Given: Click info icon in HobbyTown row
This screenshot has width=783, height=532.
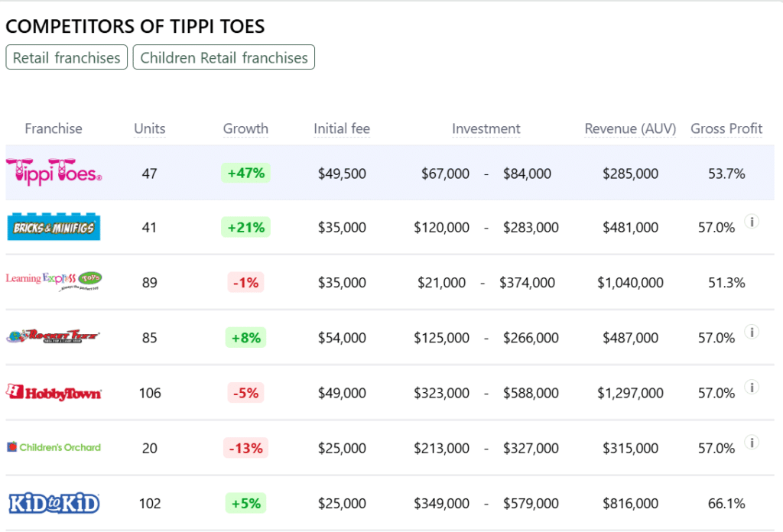Looking at the screenshot, I should point(752,387).
